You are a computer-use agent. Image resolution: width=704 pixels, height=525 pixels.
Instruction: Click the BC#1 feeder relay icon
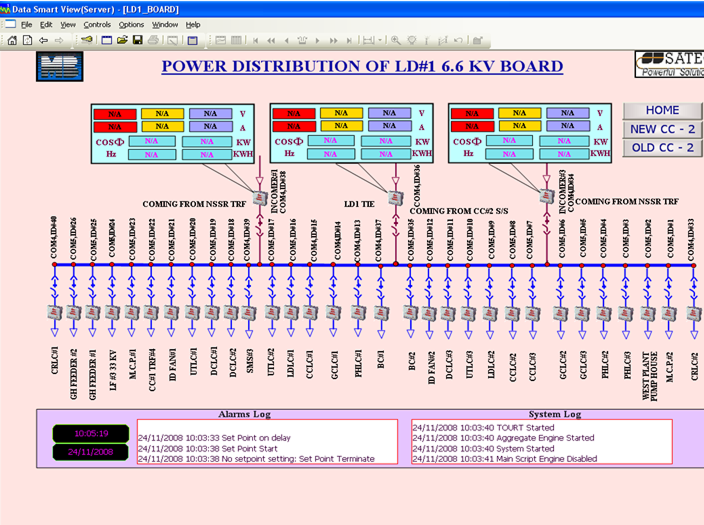point(381,313)
